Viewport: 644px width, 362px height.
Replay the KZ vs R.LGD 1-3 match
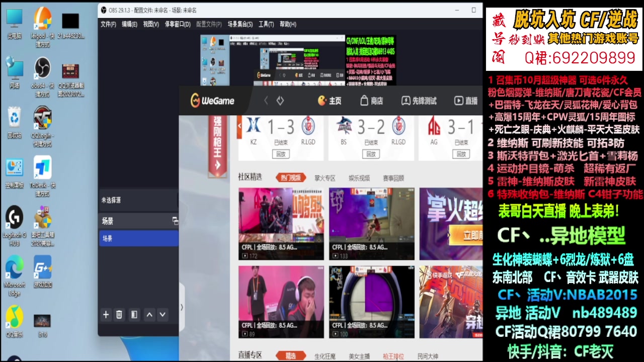click(281, 154)
